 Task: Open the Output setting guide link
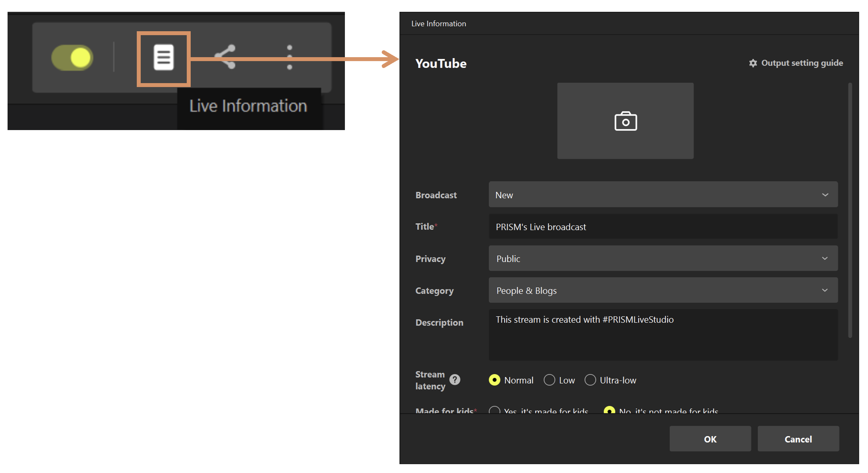[802, 63]
